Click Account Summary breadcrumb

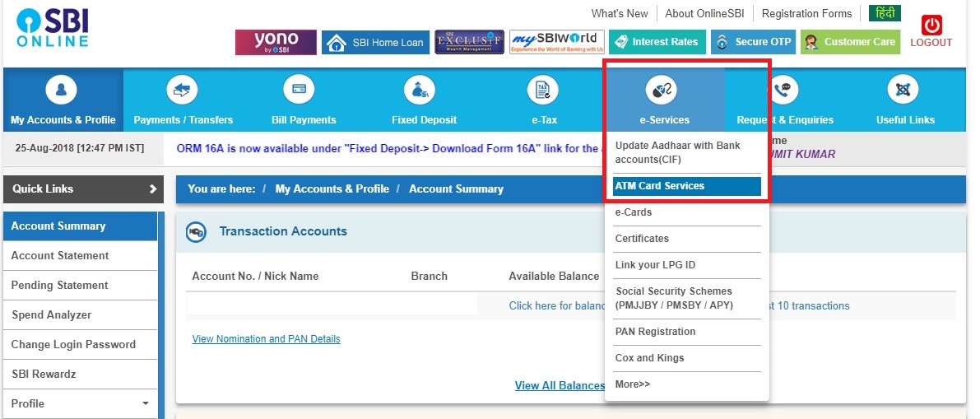coord(456,189)
